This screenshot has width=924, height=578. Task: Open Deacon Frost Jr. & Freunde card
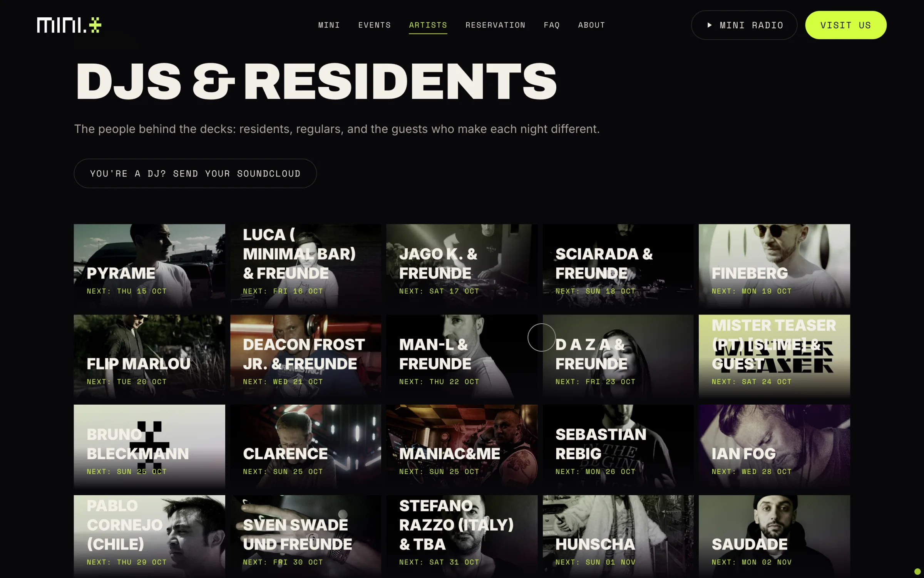(x=306, y=356)
